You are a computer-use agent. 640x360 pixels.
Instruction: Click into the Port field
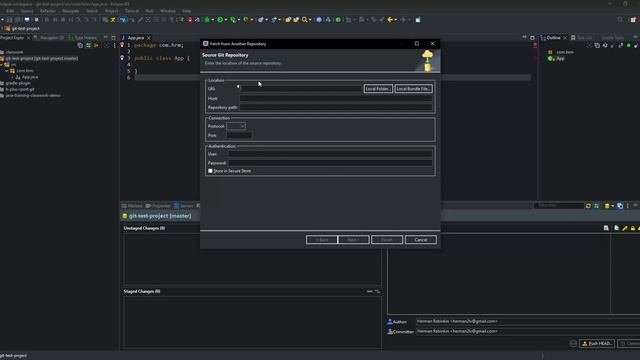pos(239,136)
